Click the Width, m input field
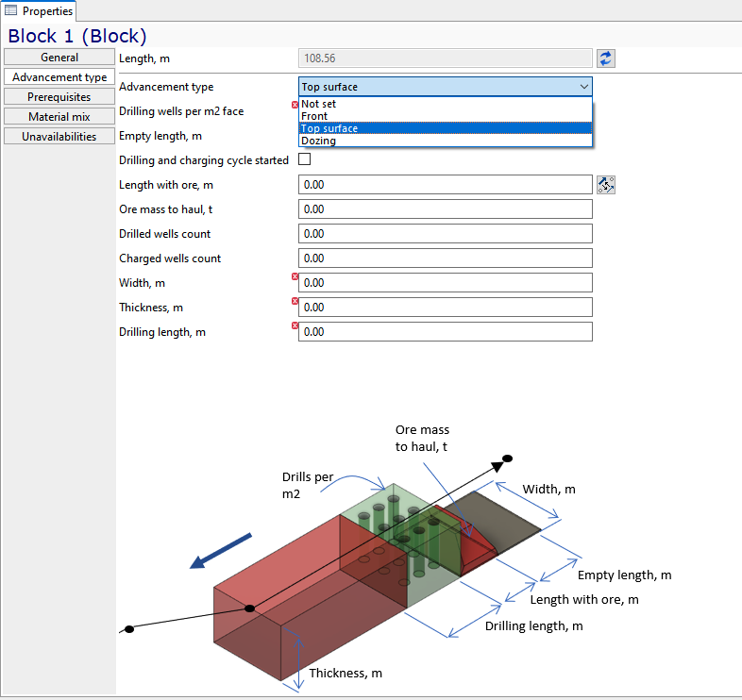 (446, 283)
